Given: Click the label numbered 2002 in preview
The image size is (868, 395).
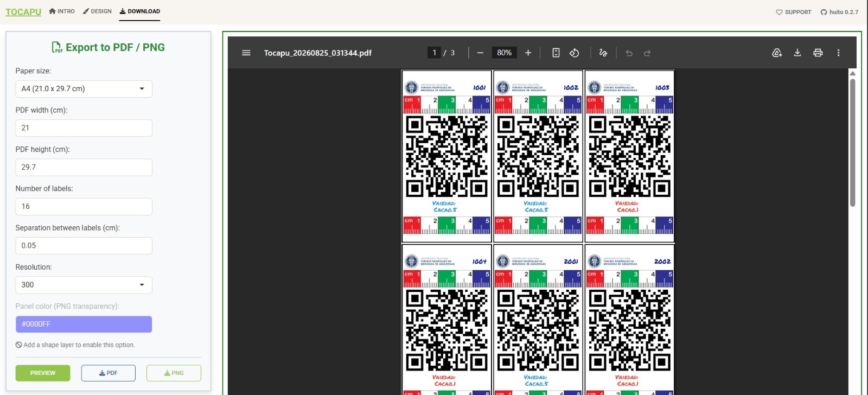Looking at the screenshot, I should tap(629, 320).
